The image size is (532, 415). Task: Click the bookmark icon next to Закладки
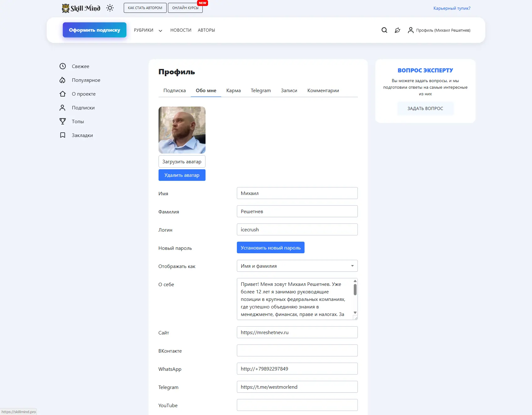point(63,135)
